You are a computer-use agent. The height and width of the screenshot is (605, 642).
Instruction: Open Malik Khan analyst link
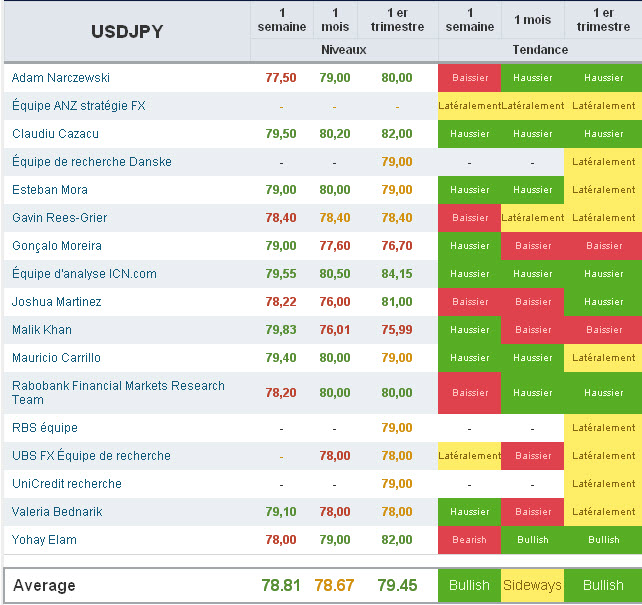tap(42, 330)
